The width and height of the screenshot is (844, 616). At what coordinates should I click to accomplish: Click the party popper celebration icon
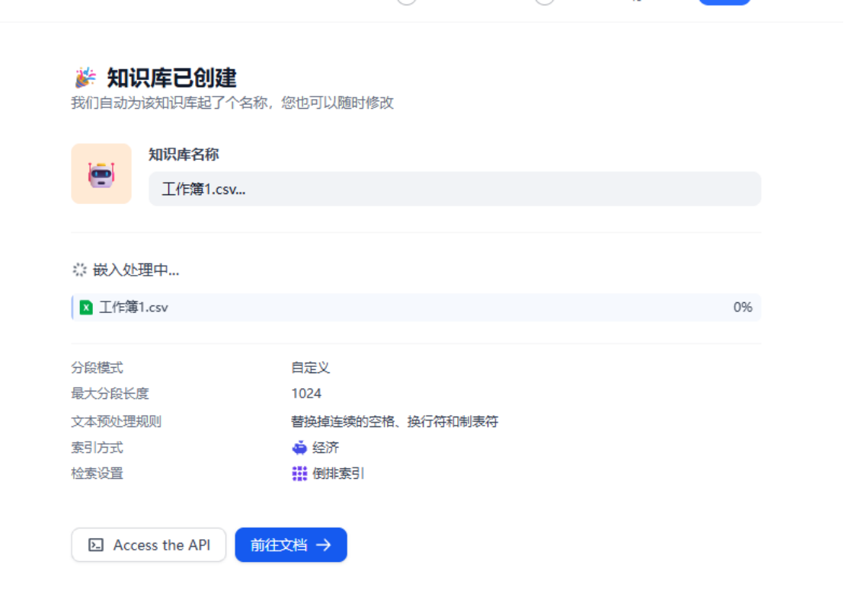coord(85,78)
